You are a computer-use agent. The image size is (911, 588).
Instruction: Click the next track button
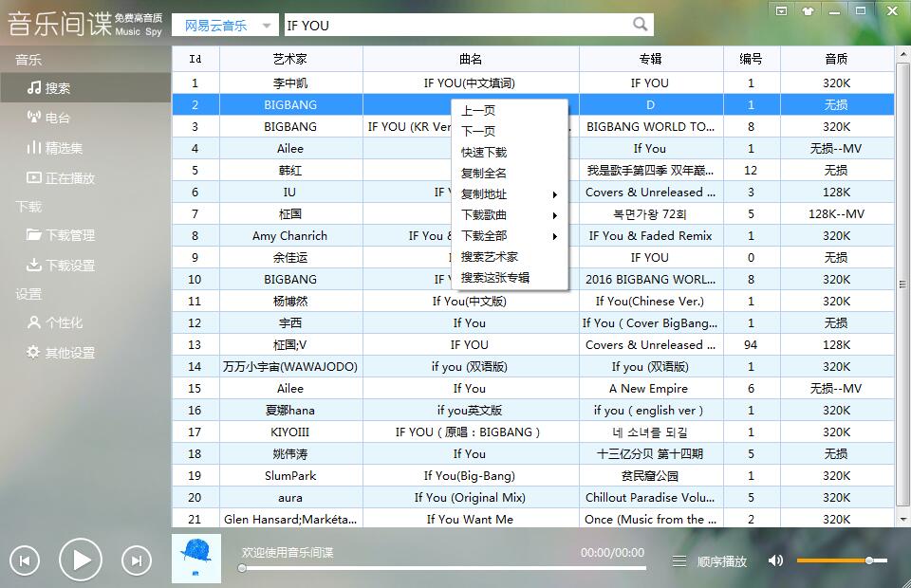(x=137, y=560)
